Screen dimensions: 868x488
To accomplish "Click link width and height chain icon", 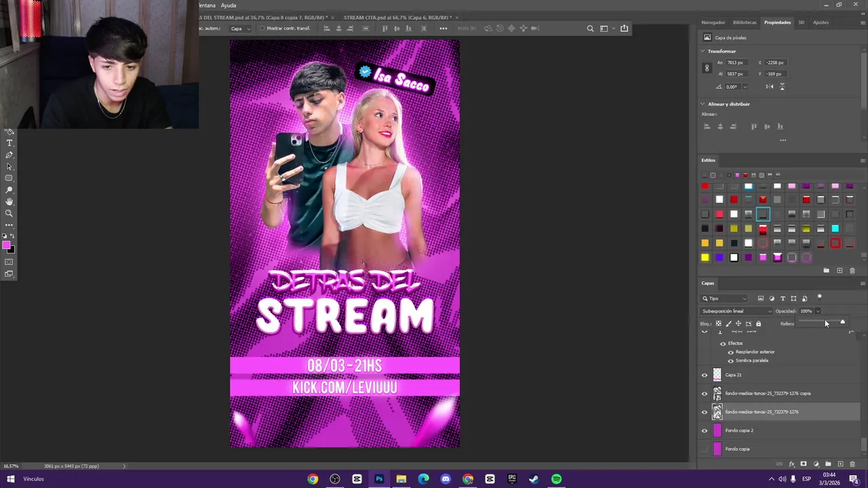I will 707,68.
